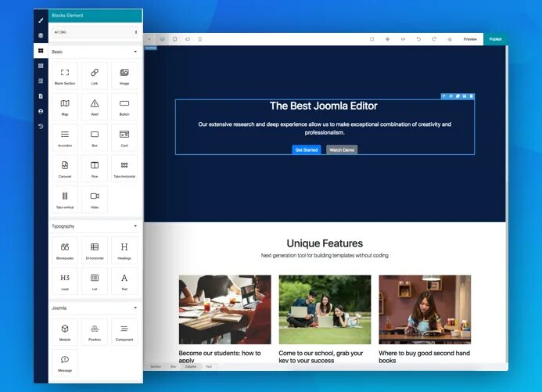The height and width of the screenshot is (392, 542).
Task: Add the Accordion block
Action: point(65,138)
